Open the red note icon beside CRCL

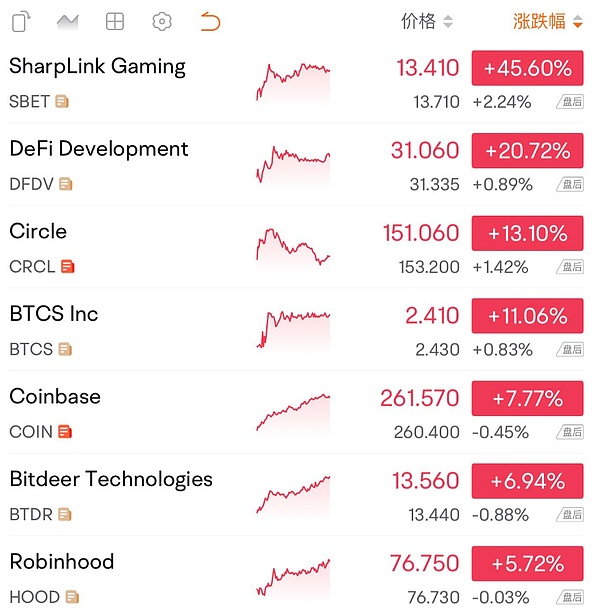click(x=67, y=266)
